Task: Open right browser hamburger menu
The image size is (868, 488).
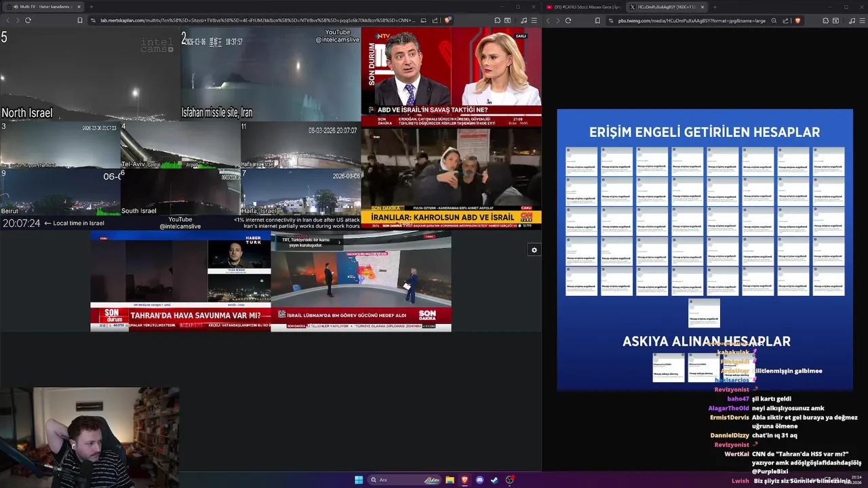Action: (x=862, y=20)
